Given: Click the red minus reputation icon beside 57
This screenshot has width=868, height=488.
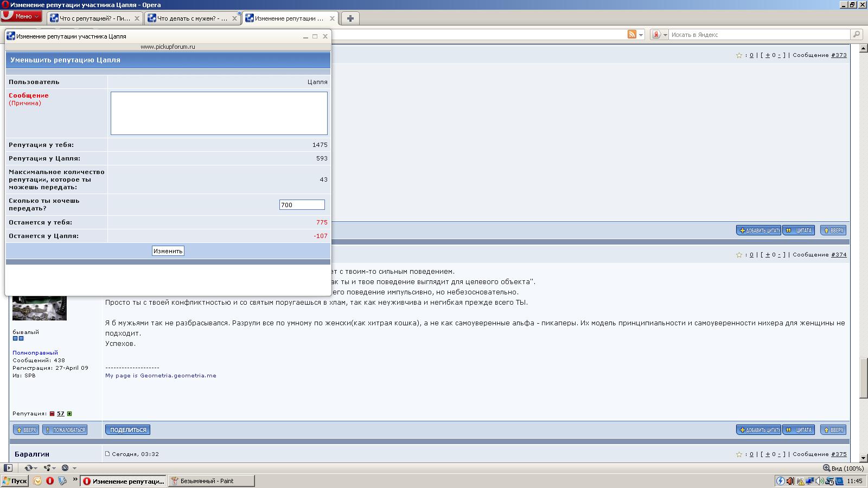Looking at the screenshot, I should (x=52, y=414).
